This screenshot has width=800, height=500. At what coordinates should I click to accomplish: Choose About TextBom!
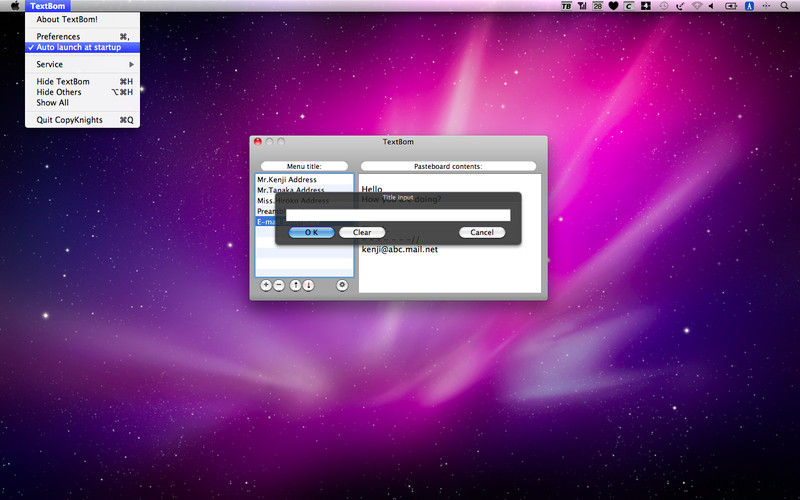[82, 19]
